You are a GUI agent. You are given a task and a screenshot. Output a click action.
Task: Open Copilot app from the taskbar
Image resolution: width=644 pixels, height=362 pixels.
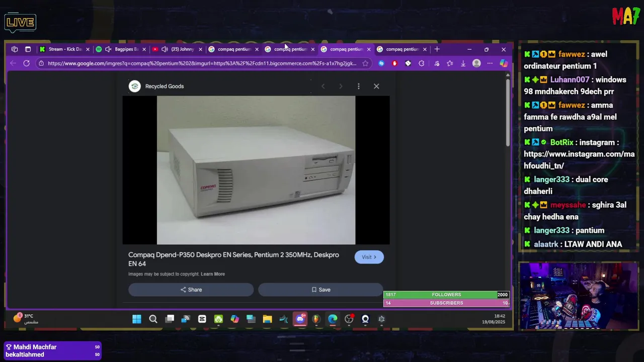pyautogui.click(x=234, y=319)
